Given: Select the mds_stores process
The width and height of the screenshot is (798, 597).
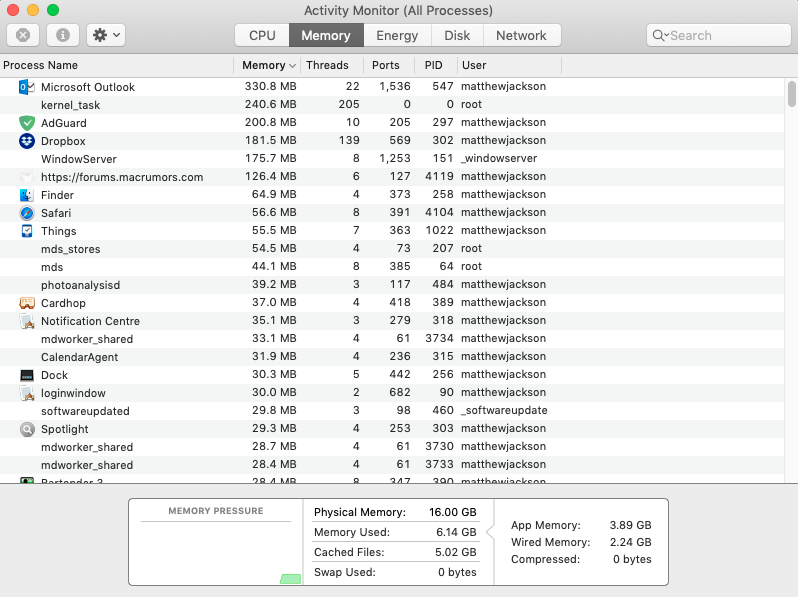Looking at the screenshot, I should tap(71, 249).
